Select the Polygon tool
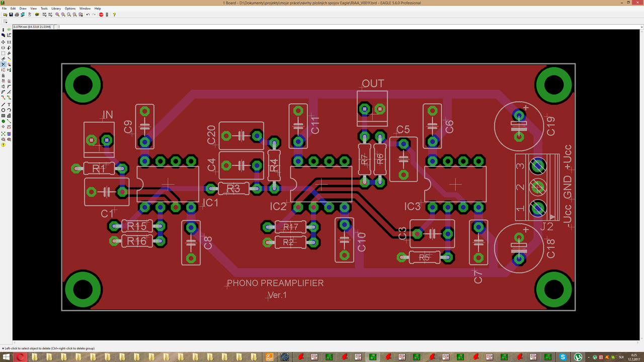 (9, 116)
